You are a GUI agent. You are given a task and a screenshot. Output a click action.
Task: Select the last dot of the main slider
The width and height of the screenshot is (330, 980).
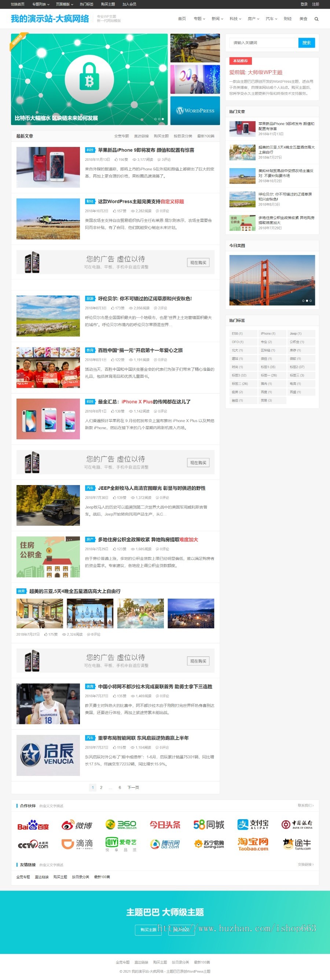(163, 119)
